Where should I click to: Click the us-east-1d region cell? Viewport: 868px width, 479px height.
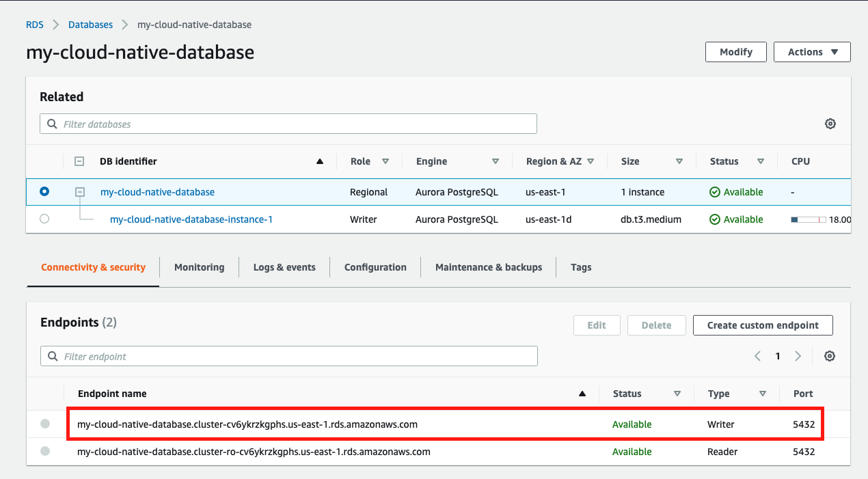point(548,219)
